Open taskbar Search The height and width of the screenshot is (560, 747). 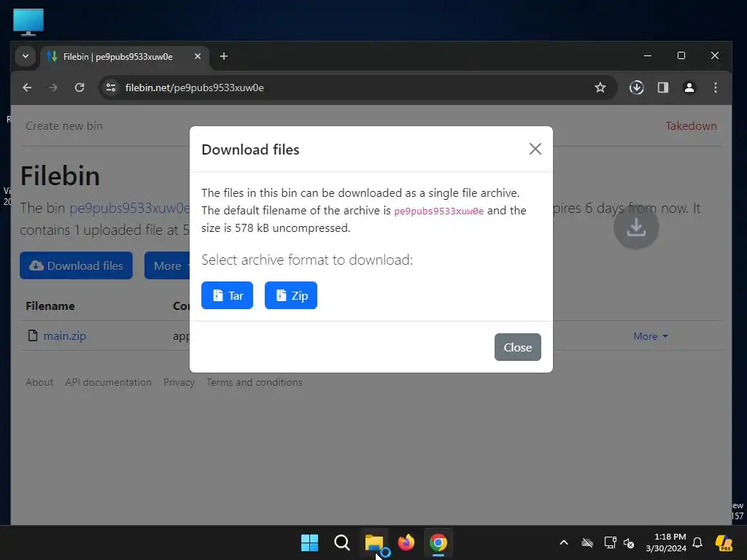click(341, 542)
